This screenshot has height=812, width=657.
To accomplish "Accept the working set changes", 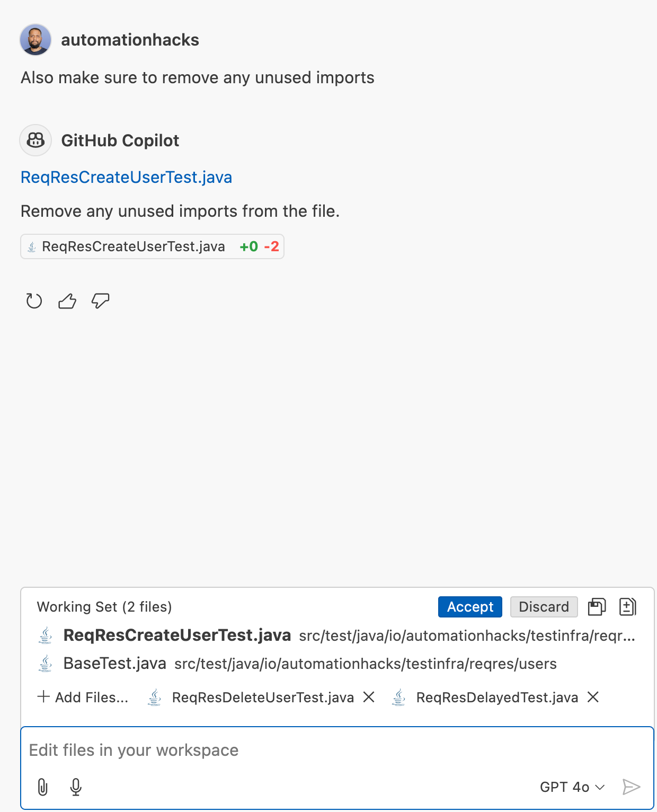I will coord(469,607).
